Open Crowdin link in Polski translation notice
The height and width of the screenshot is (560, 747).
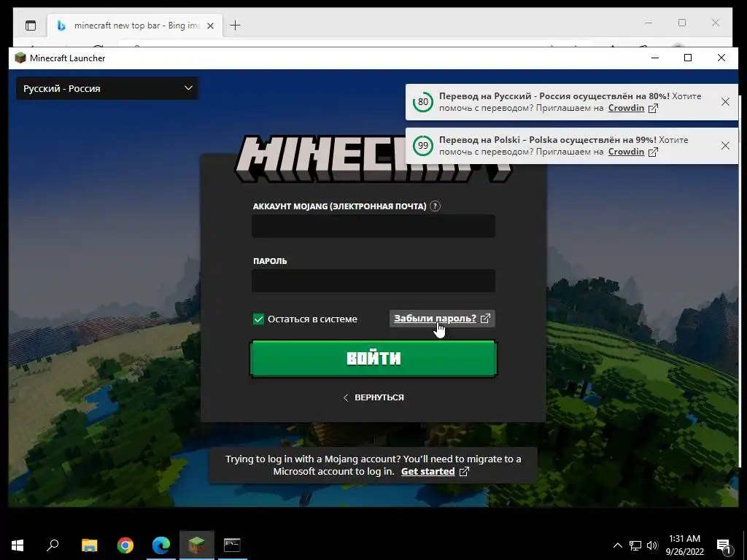[x=626, y=152]
